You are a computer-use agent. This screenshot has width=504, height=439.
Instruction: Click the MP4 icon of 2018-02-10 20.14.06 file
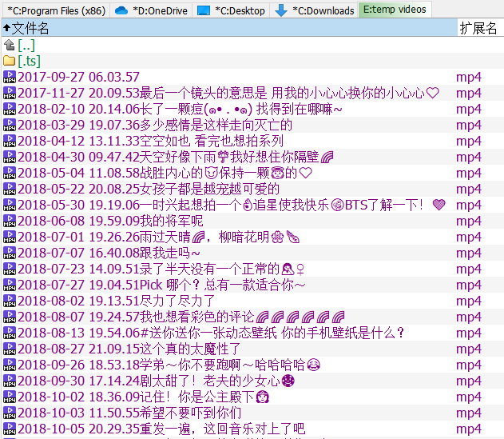coord(10,109)
